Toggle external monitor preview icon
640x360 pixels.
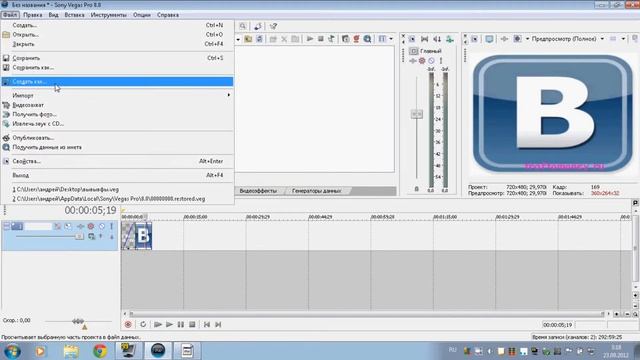pyautogui.click(x=489, y=39)
